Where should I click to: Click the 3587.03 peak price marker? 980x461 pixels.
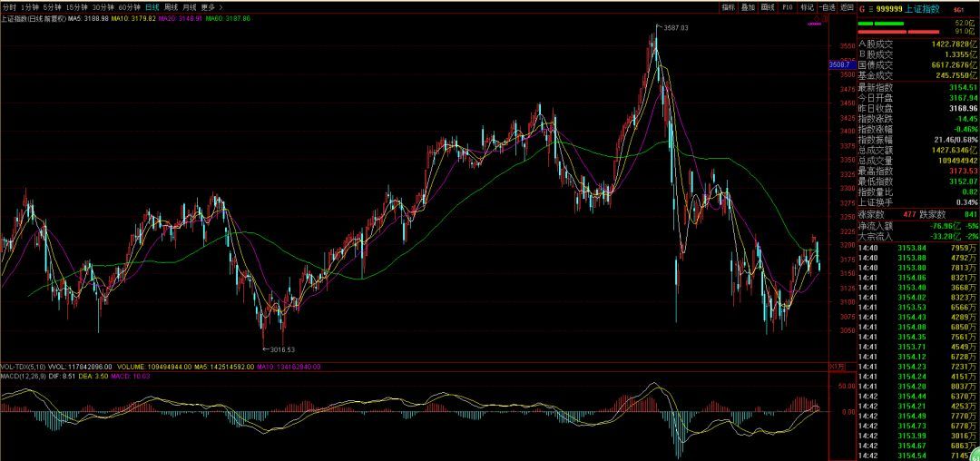point(675,28)
